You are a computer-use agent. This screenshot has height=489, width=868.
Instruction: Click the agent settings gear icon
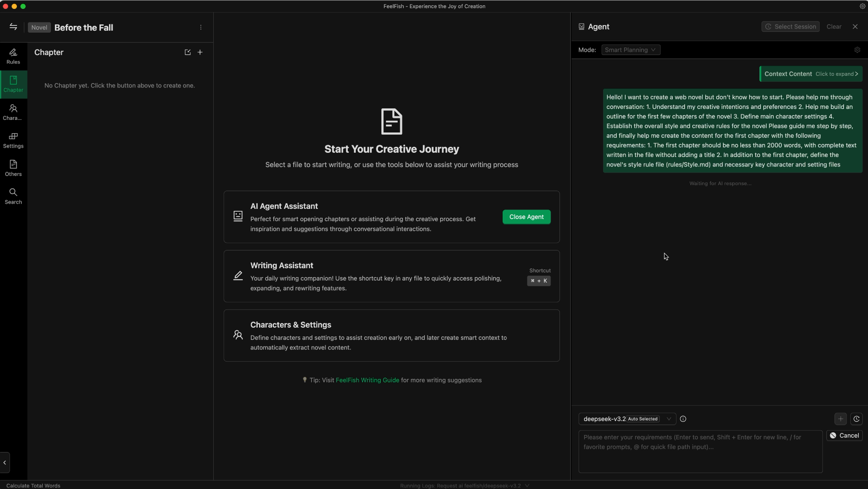pyautogui.click(x=857, y=50)
